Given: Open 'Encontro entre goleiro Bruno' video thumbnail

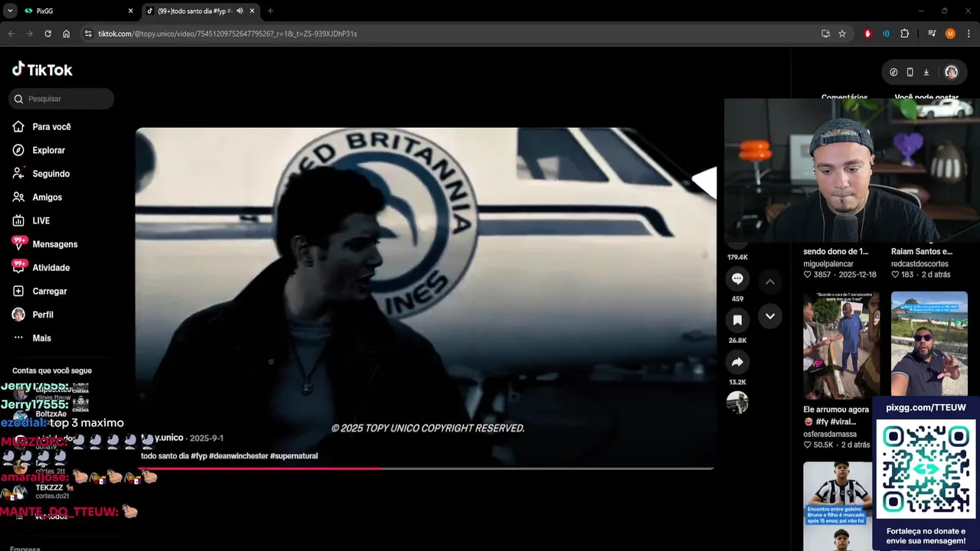Looking at the screenshot, I should click(838, 506).
